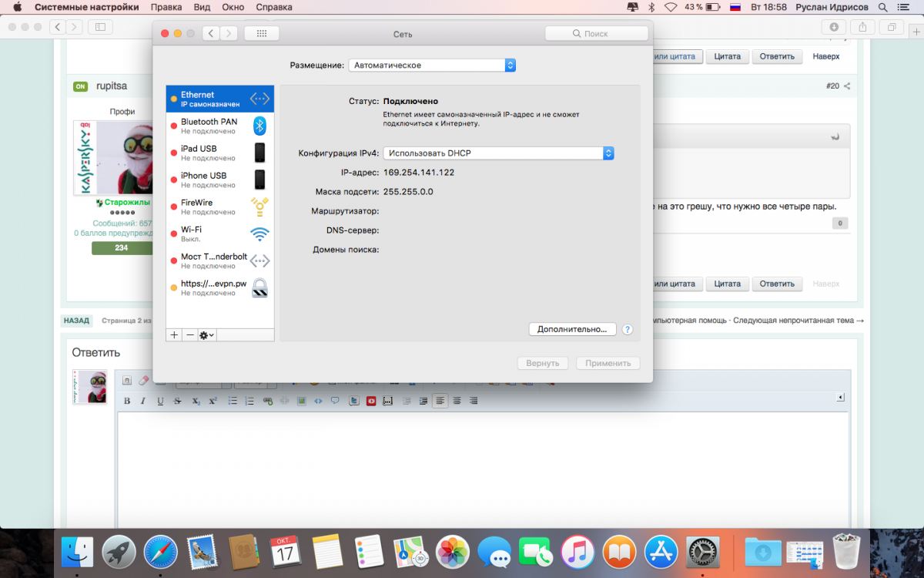
Task: Toggle underline formatting in reply editor
Action: click(160, 401)
